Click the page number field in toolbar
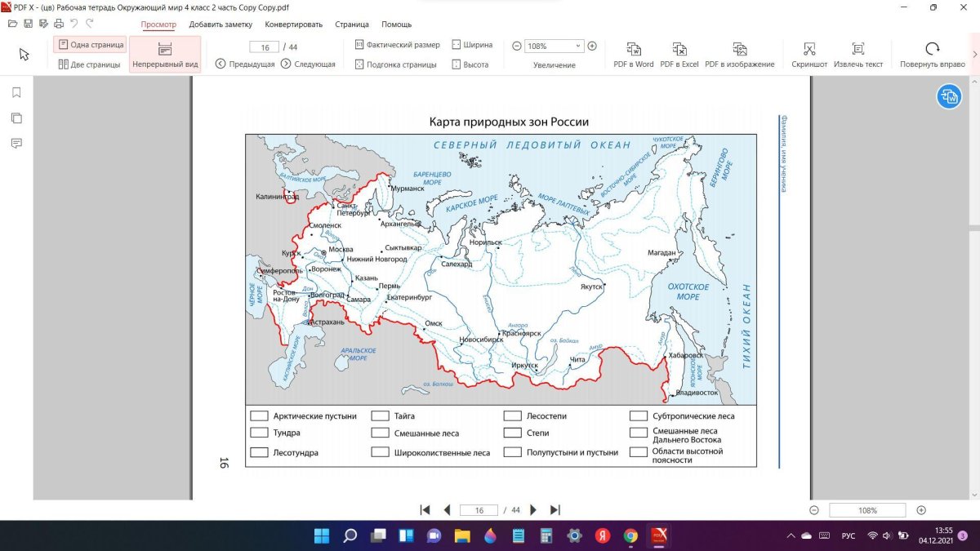 pos(264,47)
